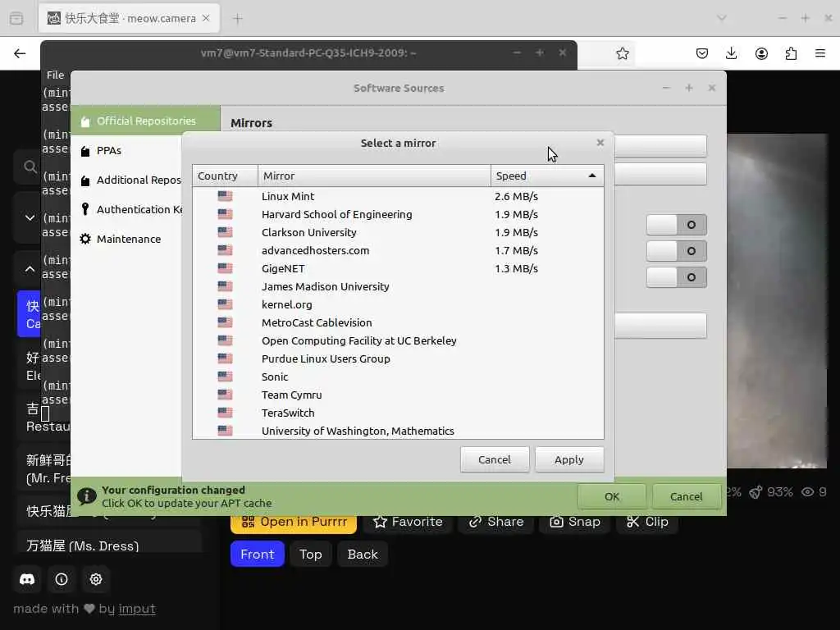Follow the imput link

point(137,609)
